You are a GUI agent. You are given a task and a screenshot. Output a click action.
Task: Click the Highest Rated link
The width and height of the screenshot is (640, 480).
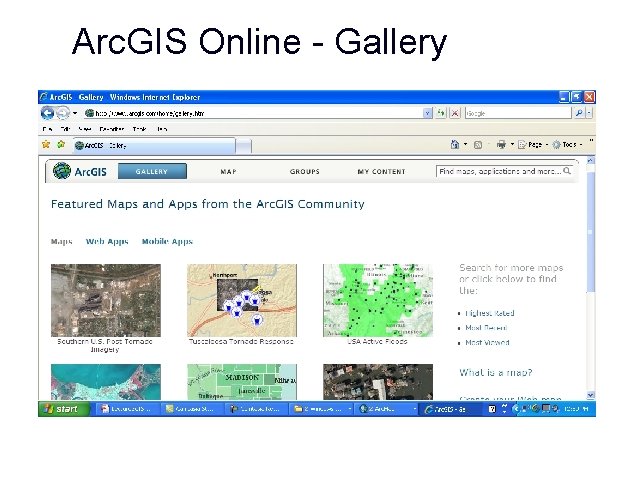490,313
